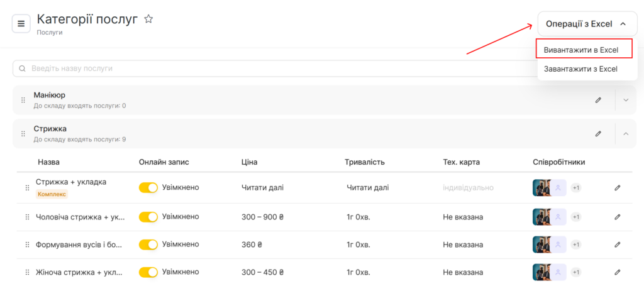
Task: Toggle online booking for Чоловіча стрижка
Action: [x=148, y=217]
